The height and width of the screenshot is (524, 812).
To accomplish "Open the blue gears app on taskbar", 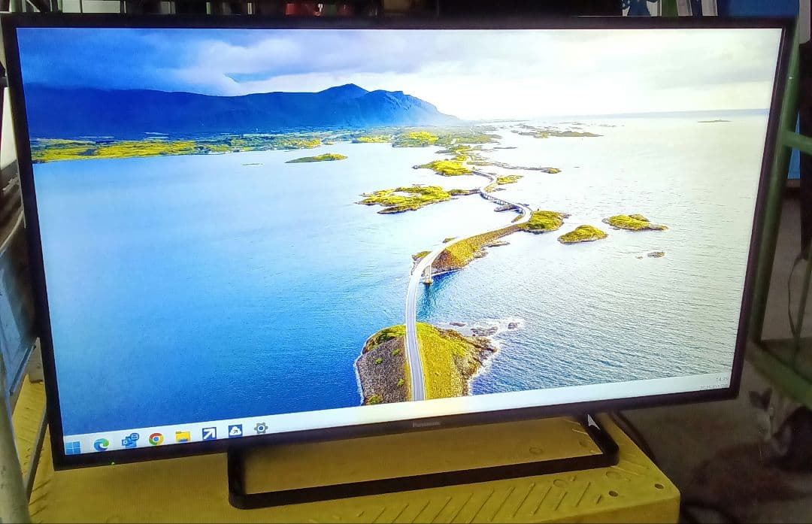I will click(x=130, y=441).
